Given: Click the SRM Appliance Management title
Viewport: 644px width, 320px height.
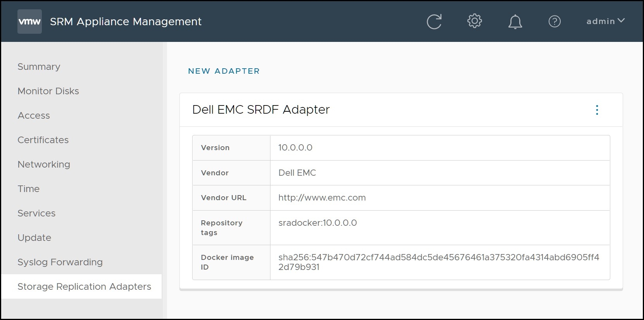Looking at the screenshot, I should [x=126, y=22].
